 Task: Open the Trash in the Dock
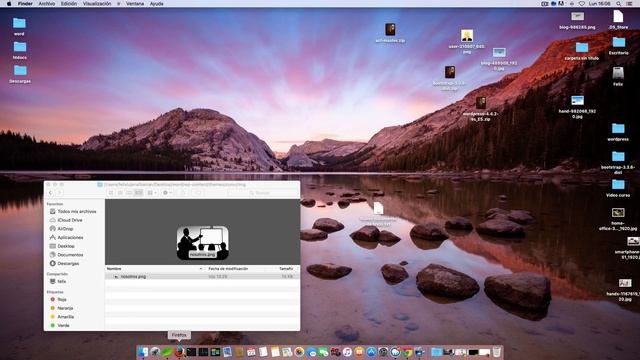496,352
